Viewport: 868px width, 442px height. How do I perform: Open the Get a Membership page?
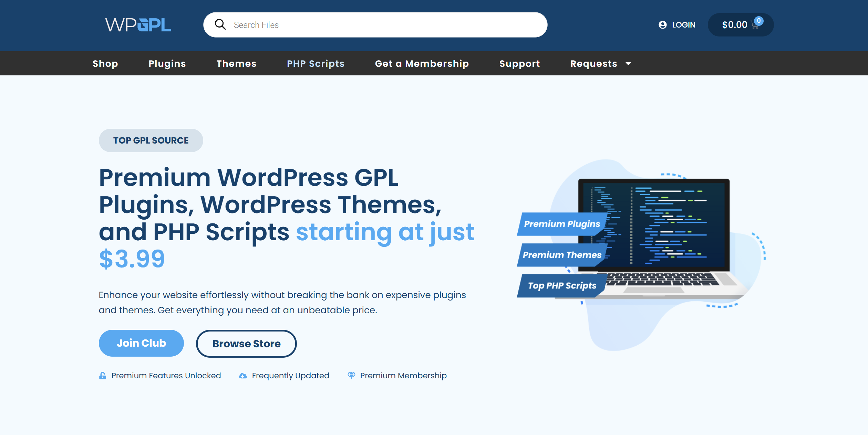(x=422, y=64)
